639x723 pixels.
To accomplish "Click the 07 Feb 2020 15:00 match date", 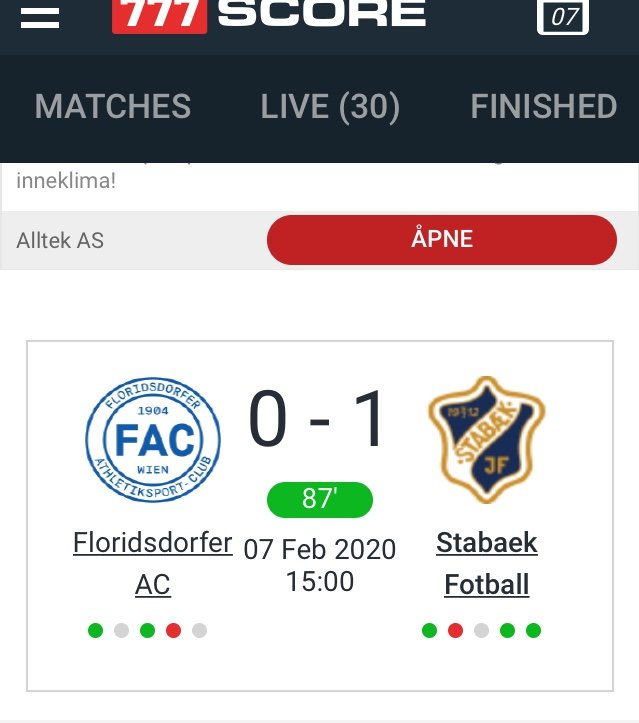I will (320, 565).
